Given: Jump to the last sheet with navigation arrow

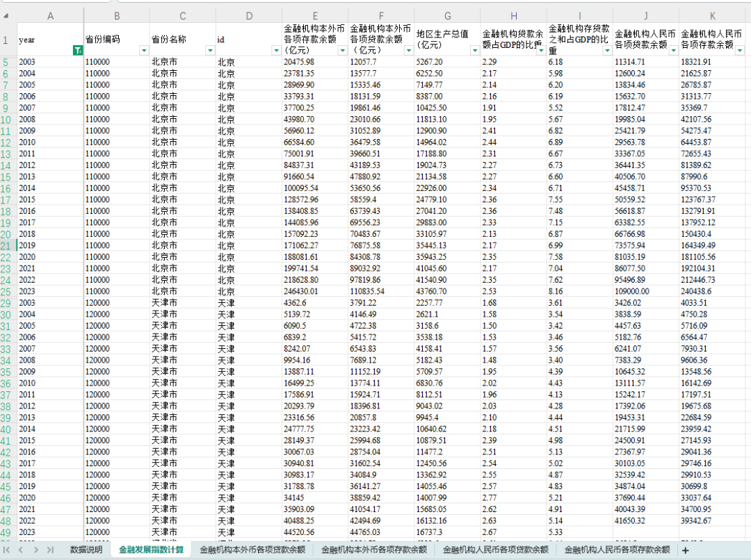Looking at the screenshot, I should click(x=50, y=550).
